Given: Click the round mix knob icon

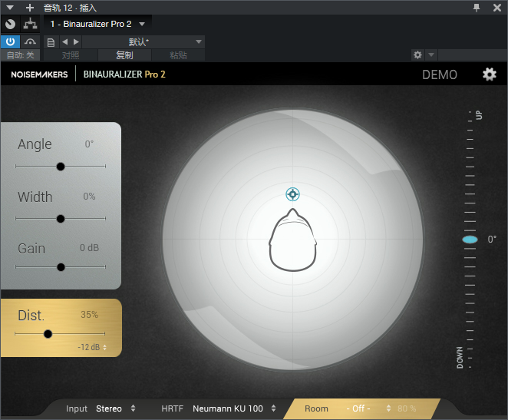Looking at the screenshot, I should (x=11, y=24).
